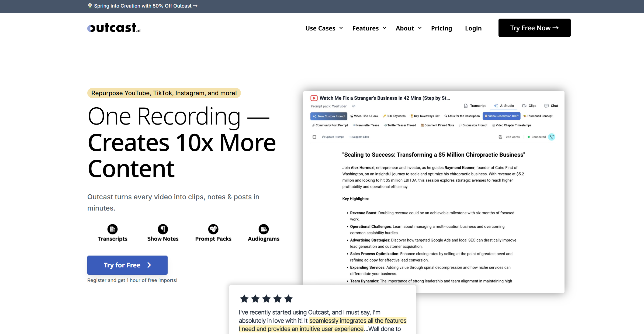Expand the Use Cases dropdown

(x=324, y=28)
